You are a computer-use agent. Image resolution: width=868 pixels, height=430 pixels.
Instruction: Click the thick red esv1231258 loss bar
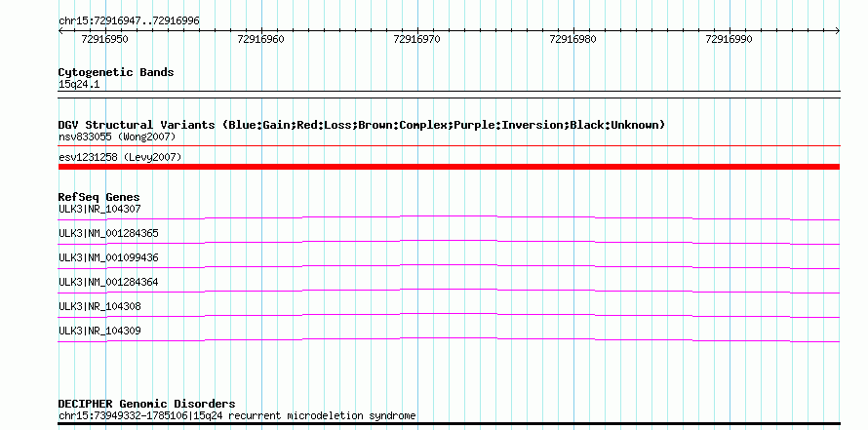point(449,167)
